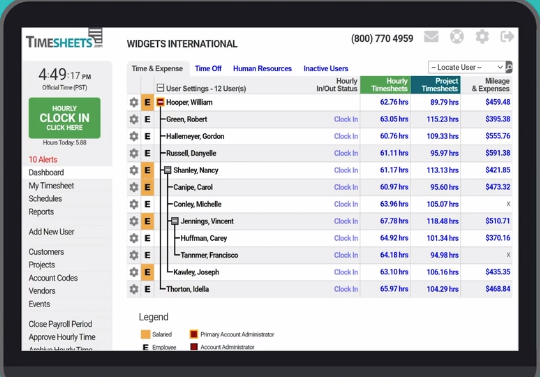This screenshot has width=540, height=378.
Task: Click the E employee icon for Canipe, Carol
Action: 147,187
